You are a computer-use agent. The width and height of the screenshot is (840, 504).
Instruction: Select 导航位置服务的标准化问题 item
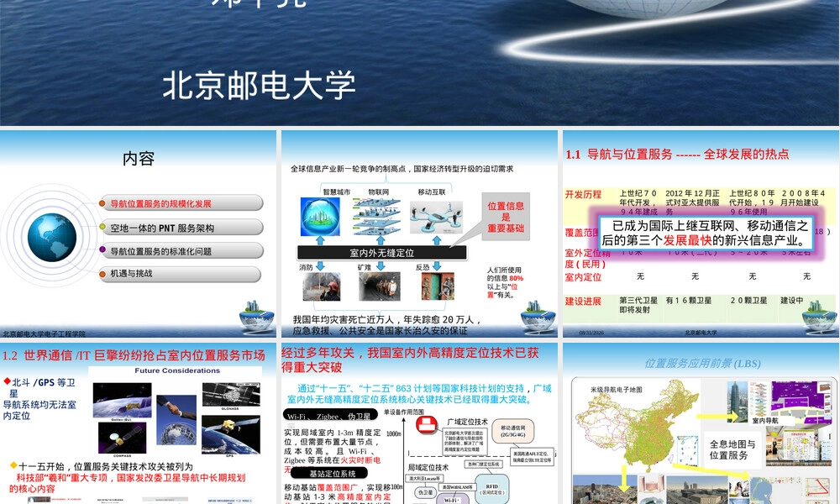(181, 251)
